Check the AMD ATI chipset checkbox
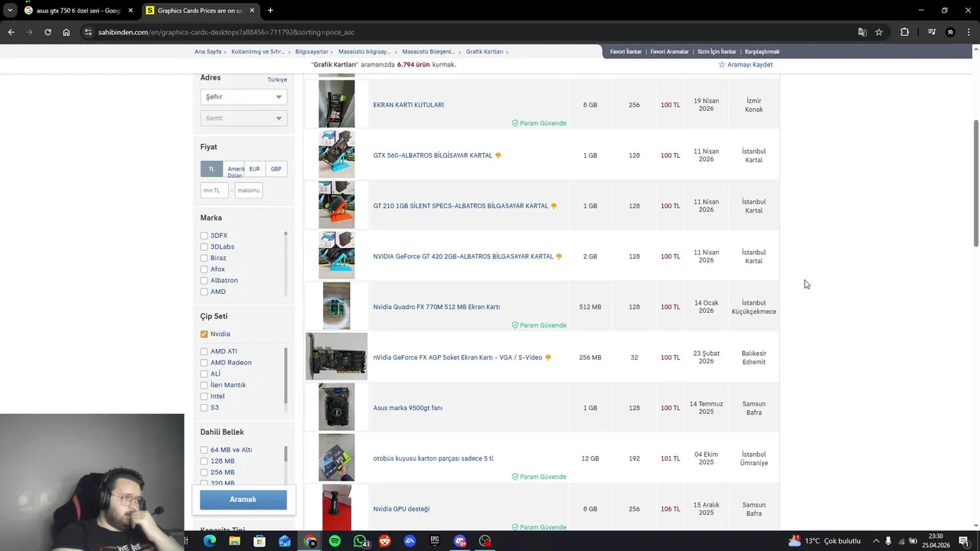Image resolution: width=980 pixels, height=551 pixels. 204,351
